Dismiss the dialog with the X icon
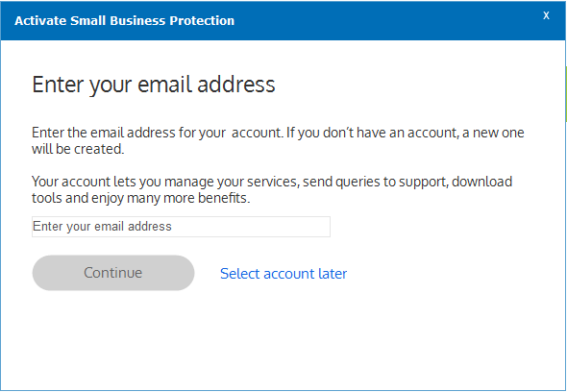This screenshot has height=392, width=567. [546, 15]
